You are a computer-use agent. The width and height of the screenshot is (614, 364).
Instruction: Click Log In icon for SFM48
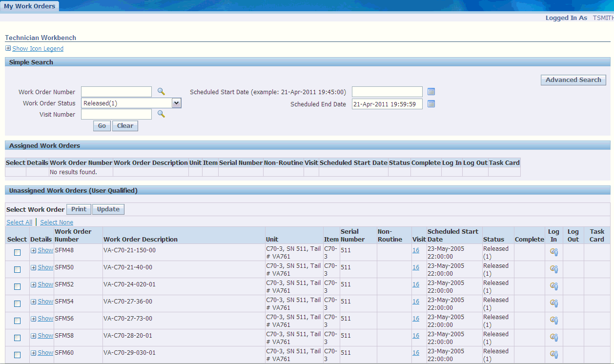click(553, 252)
